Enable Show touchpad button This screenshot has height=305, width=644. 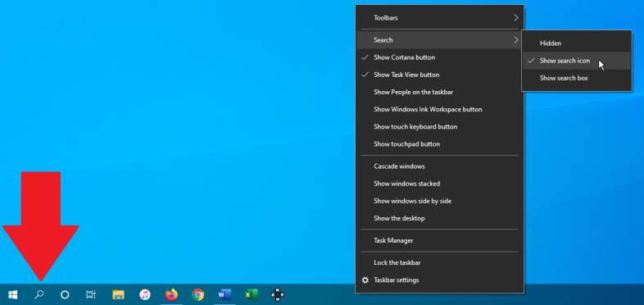point(439,143)
